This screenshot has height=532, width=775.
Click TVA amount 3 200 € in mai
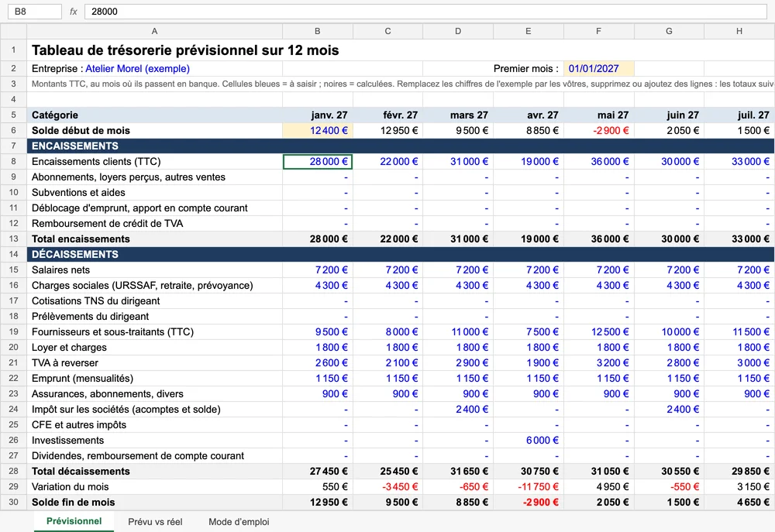pyautogui.click(x=598, y=363)
